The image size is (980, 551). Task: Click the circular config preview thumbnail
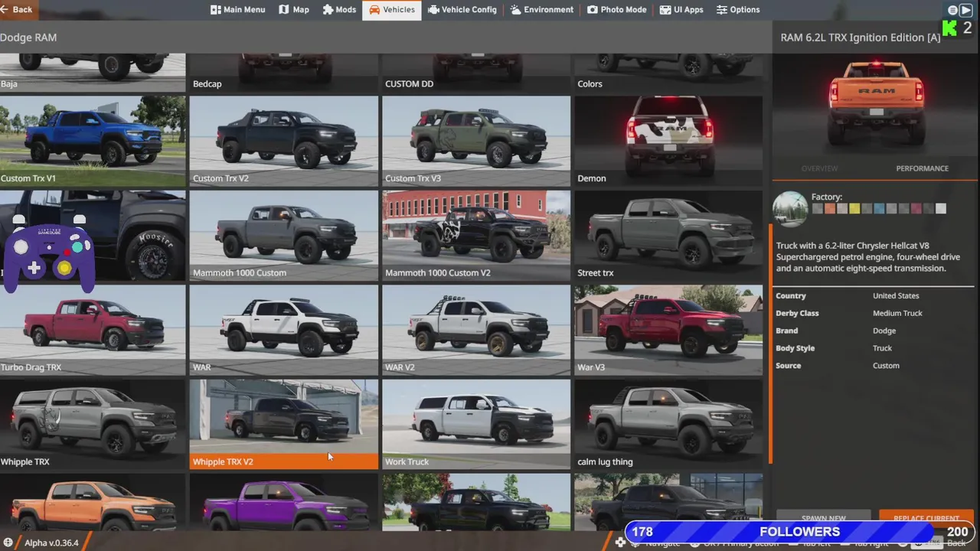pos(790,209)
